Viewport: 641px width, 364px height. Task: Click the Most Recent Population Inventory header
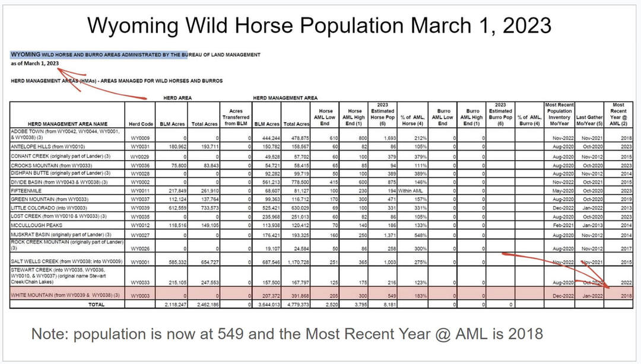click(559, 114)
